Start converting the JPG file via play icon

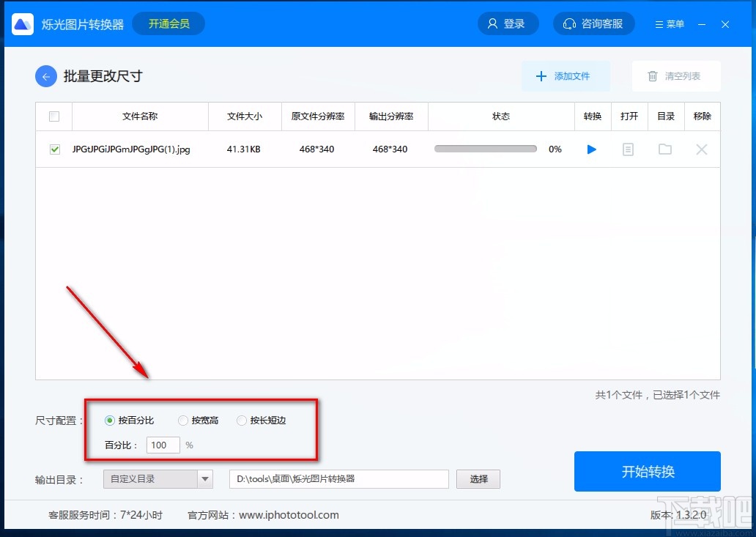591,149
